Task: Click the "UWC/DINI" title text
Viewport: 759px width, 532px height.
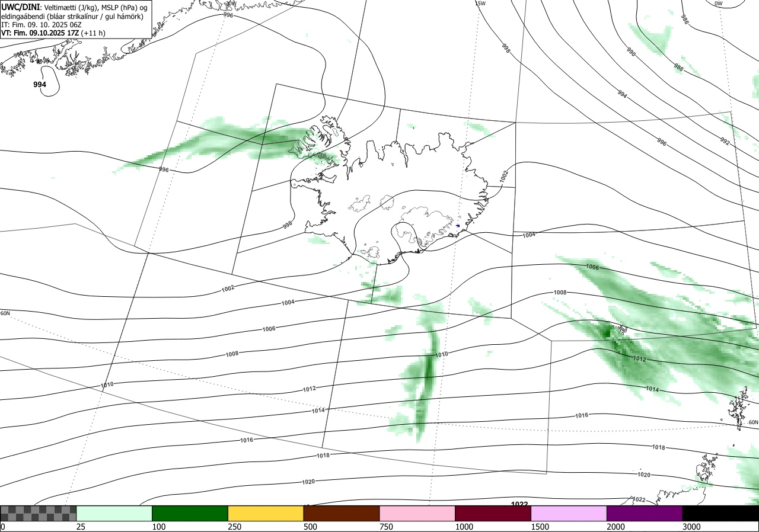Action: [x=21, y=7]
